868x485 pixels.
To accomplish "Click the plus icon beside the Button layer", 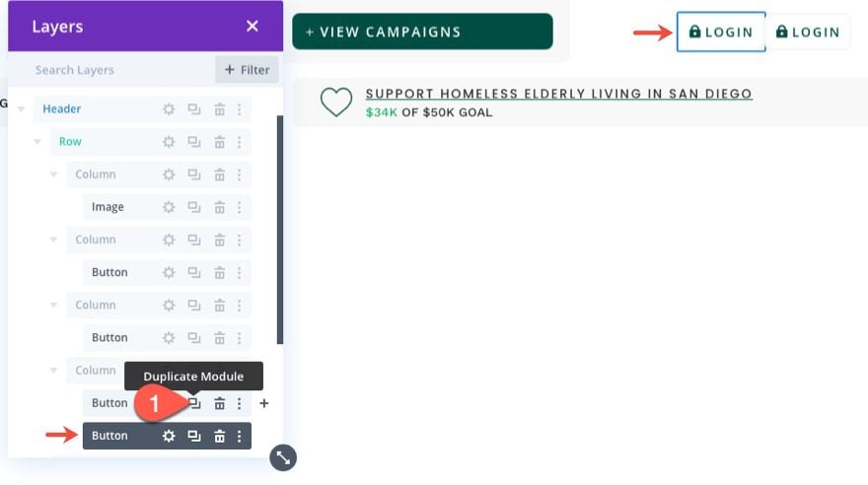I will pyautogui.click(x=263, y=403).
